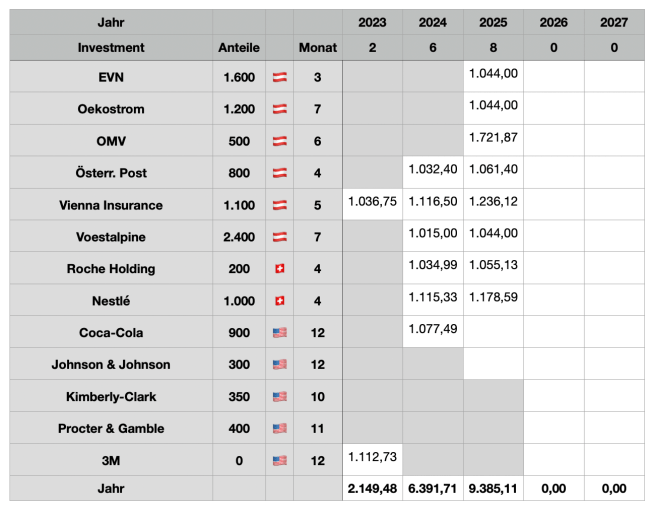Image resolution: width=655 pixels, height=513 pixels.
Task: Select the US flag next to 3M
Action: tap(279, 461)
